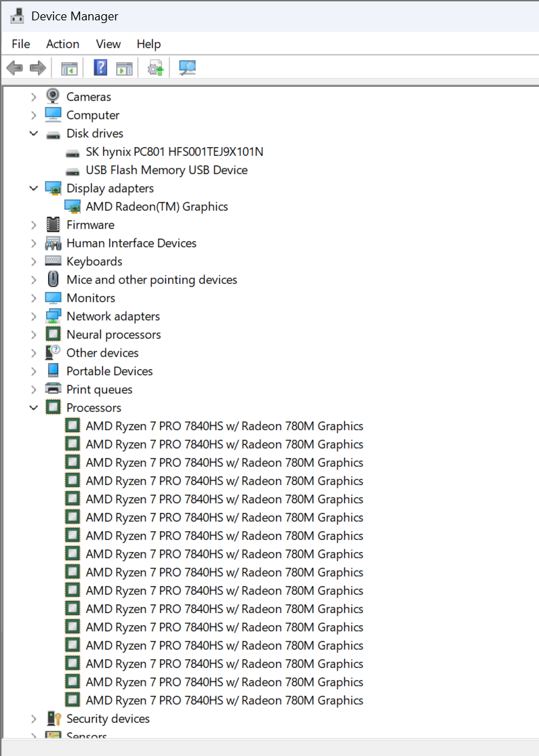The image size is (539, 756).
Task: Click the AMD Radeon(TM) Graphics adapter icon
Action: (73, 207)
